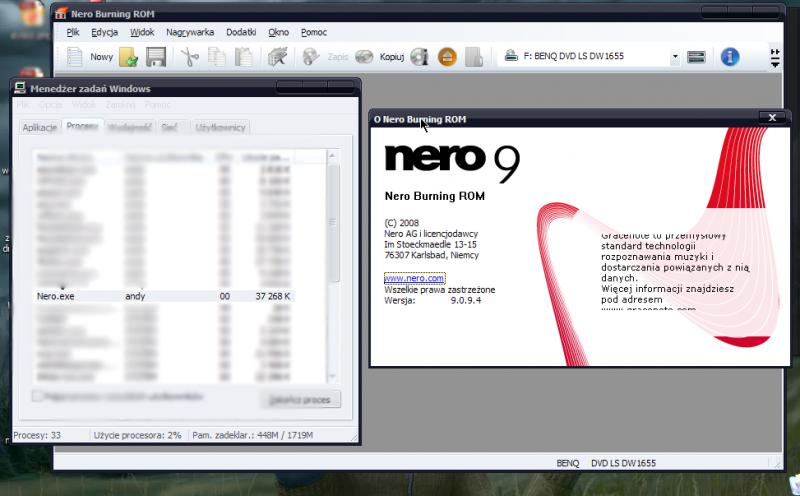Click the scissors Cut icon
The image size is (800, 496).
190,57
